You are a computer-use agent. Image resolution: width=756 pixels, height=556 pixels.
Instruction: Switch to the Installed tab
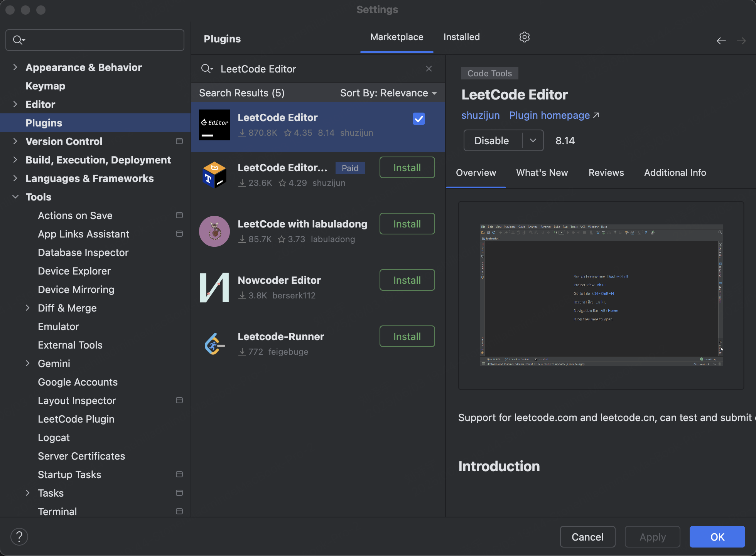pos(461,37)
